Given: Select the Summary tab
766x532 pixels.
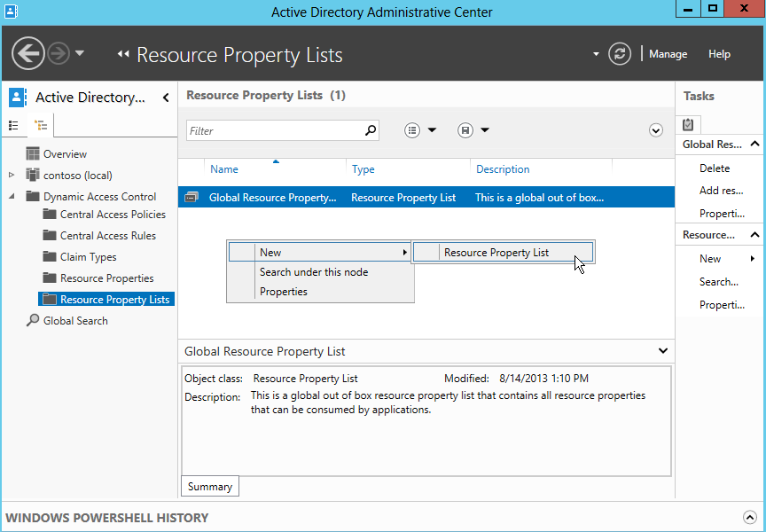Looking at the screenshot, I should [209, 487].
